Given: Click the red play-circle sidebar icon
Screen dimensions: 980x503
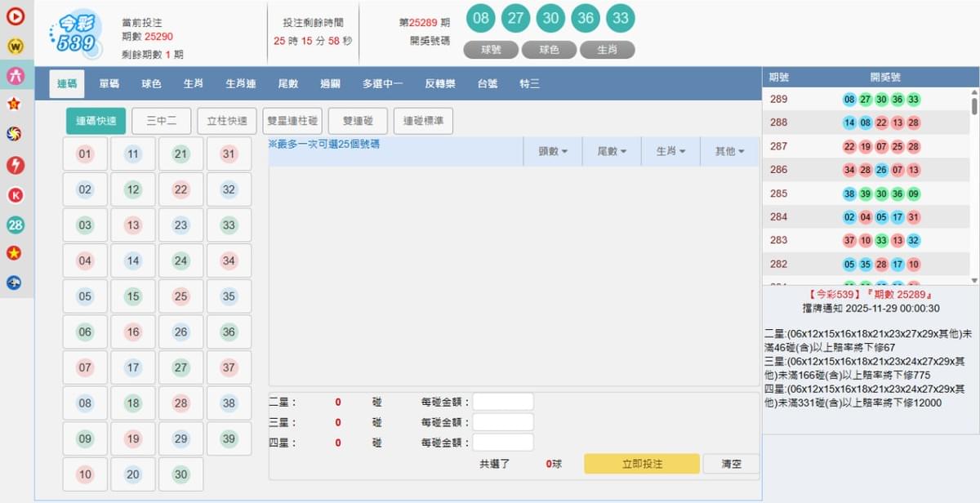Looking at the screenshot, I should pyautogui.click(x=15, y=16).
